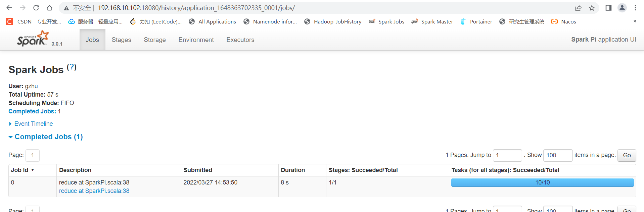Open the user profile avatar icon
This screenshot has height=212, width=644.
coord(622,8)
